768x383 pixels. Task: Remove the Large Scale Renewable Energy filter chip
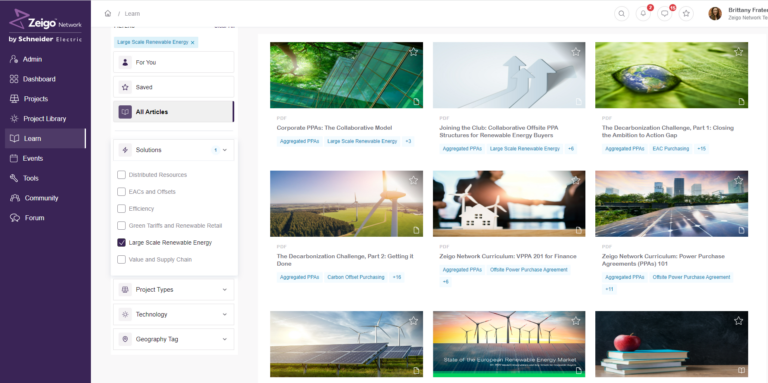click(192, 43)
